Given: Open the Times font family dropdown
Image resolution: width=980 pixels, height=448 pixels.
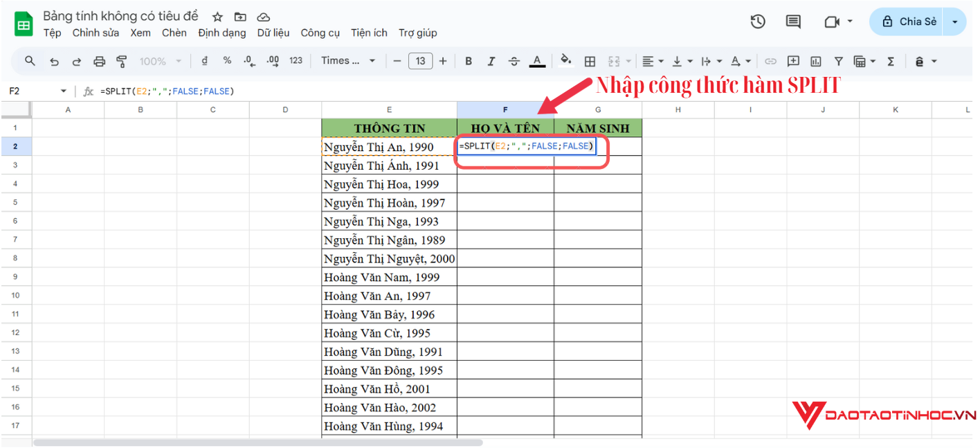Looking at the screenshot, I should click(348, 61).
